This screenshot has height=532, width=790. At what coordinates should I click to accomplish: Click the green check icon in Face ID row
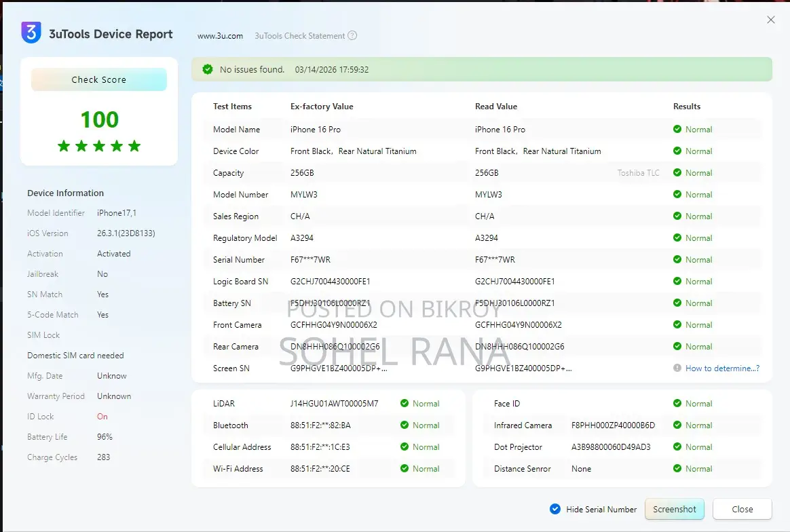coord(677,403)
